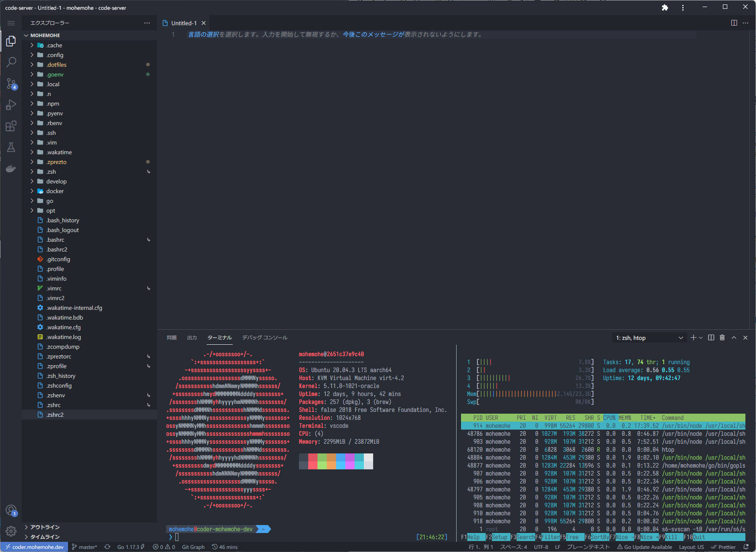Screen dimensions: 756x552
Task: Open the Search view in activity bar
Action: (x=11, y=62)
